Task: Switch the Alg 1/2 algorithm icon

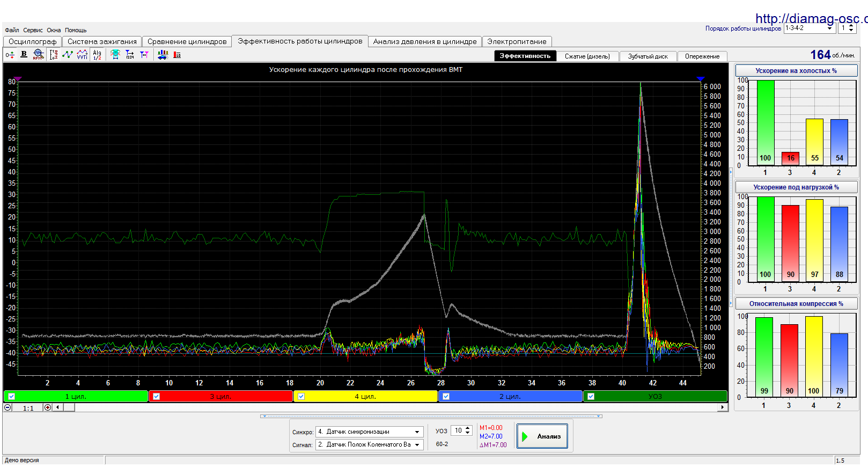Action: (x=97, y=55)
